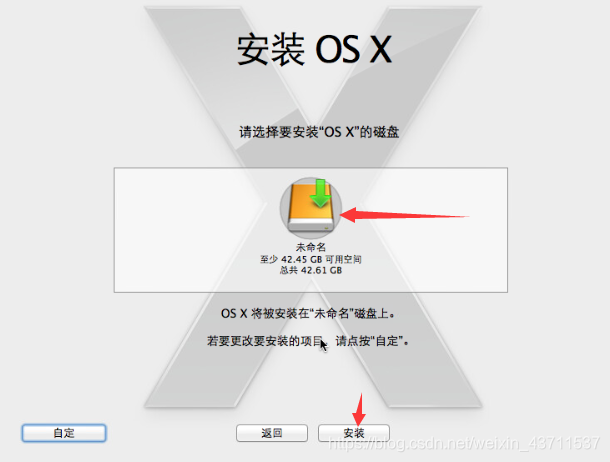The image size is (610, 462).
Task: Click the 至少 42.45 GB 可用空间 text
Action: point(311,259)
